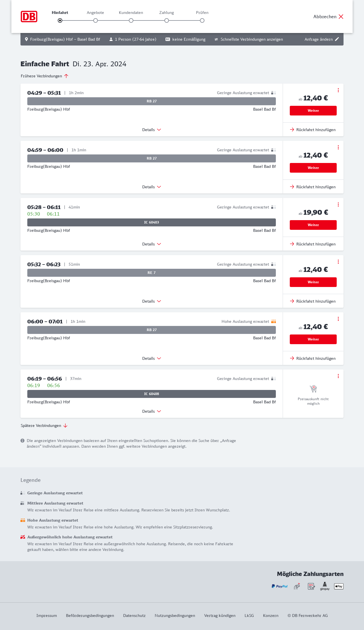The height and width of the screenshot is (630, 364).
Task: Open three-dot menu for IC 60408 connection
Action: tap(338, 376)
